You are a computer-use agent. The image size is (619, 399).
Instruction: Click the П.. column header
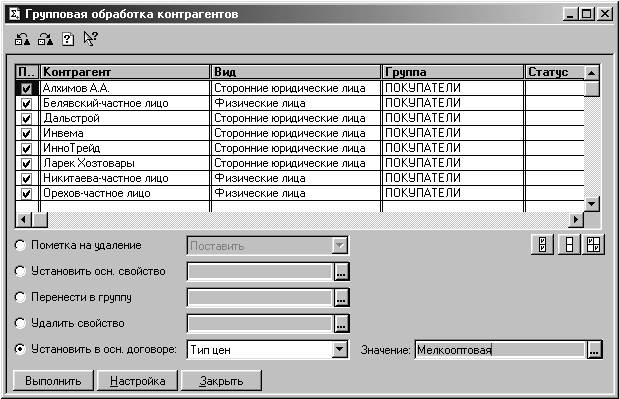(27, 72)
